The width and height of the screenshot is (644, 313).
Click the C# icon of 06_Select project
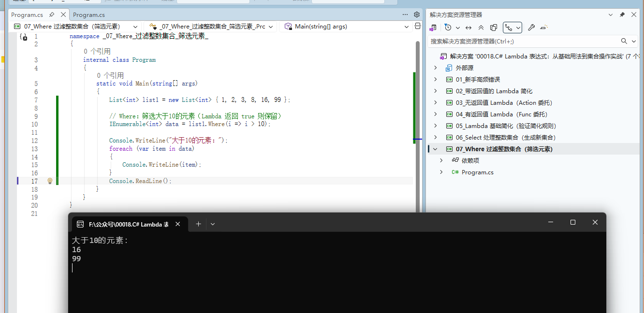(449, 138)
